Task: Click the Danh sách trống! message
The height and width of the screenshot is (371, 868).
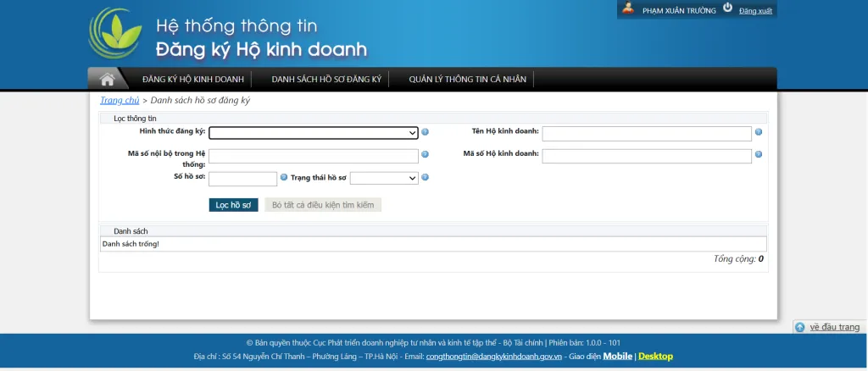Action: pyautogui.click(x=131, y=244)
